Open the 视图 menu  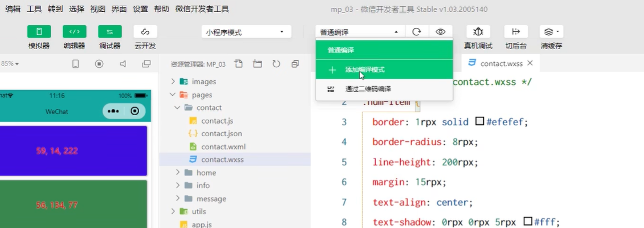(98, 9)
